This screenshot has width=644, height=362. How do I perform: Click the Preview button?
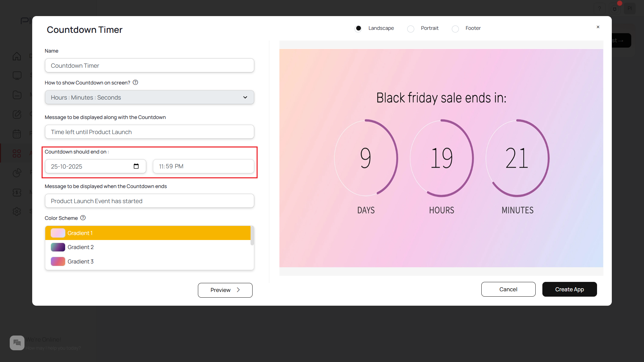pyautogui.click(x=225, y=290)
